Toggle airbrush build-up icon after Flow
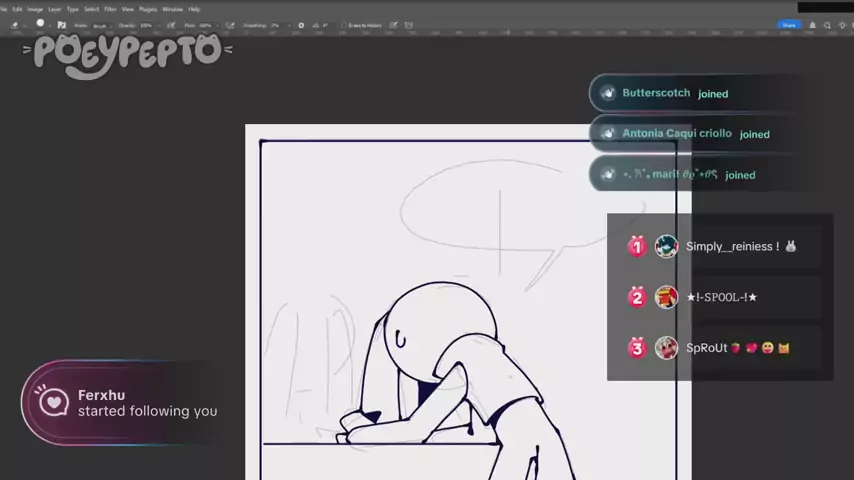 (x=228, y=25)
